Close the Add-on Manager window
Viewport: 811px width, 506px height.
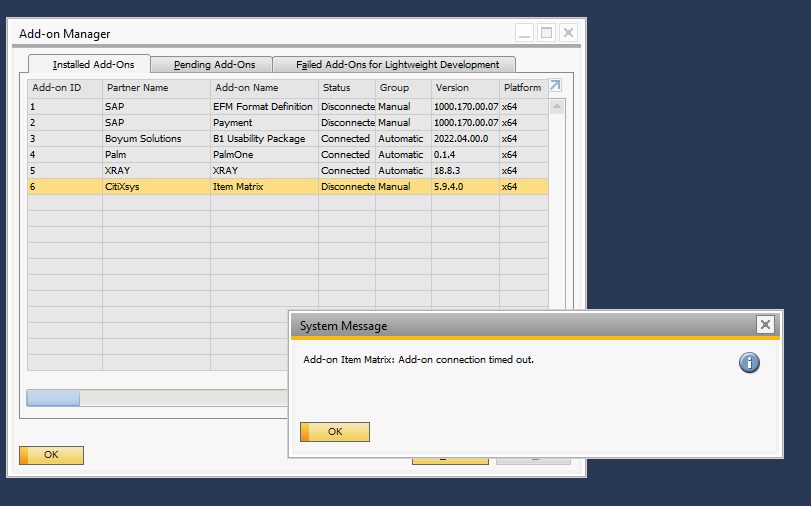point(568,33)
